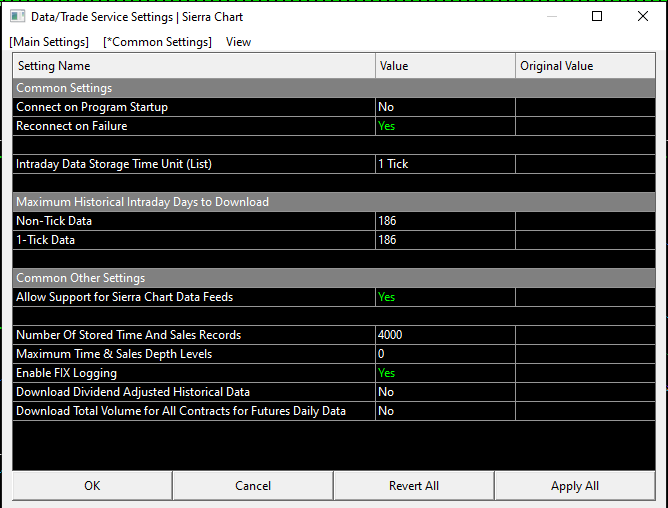This screenshot has width=668, height=508.
Task: Select the Common Settings section header
Action: [x=334, y=88]
